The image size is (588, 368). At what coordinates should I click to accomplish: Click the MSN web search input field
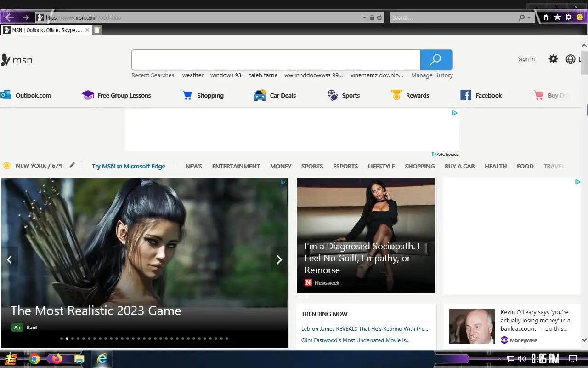(276, 60)
